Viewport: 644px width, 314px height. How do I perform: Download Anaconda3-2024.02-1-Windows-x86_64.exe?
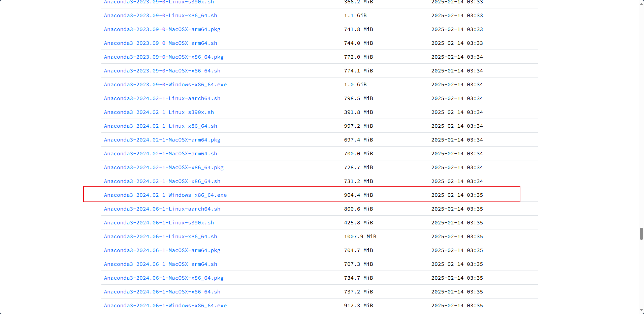pos(165,195)
